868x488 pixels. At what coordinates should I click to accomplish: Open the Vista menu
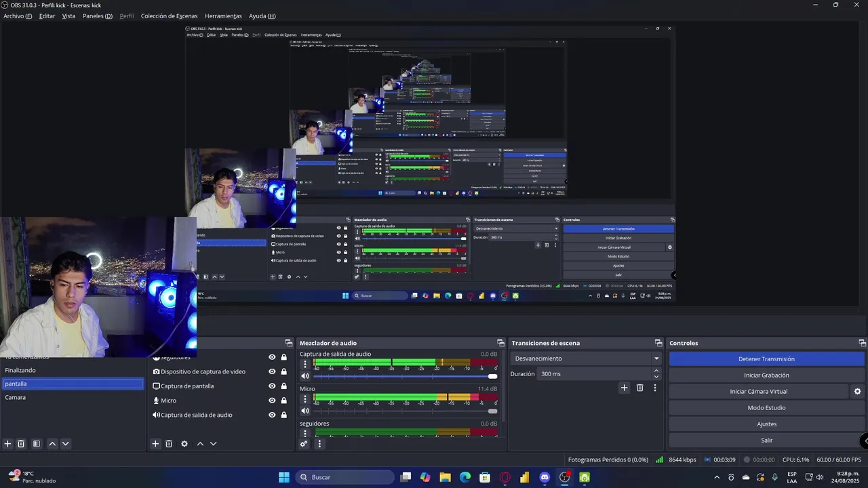(x=68, y=16)
